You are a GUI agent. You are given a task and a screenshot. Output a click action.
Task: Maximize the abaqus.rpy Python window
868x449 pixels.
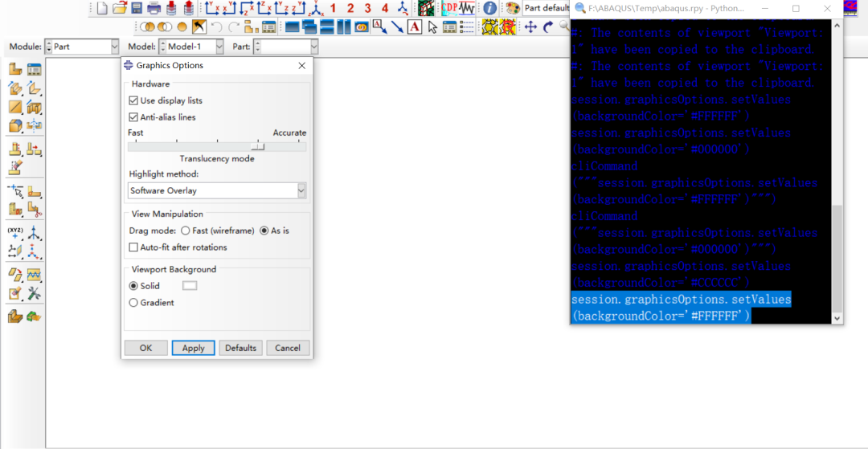(x=796, y=8)
